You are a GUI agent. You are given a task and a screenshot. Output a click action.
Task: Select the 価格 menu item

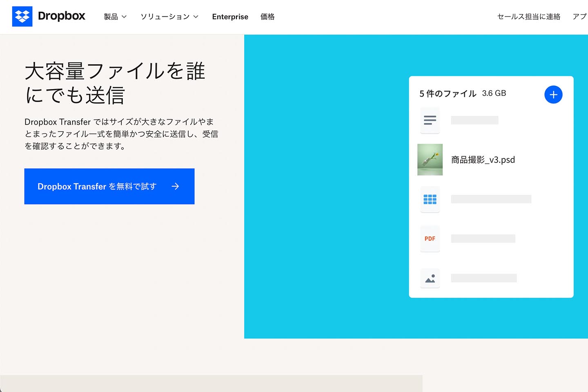tap(267, 17)
